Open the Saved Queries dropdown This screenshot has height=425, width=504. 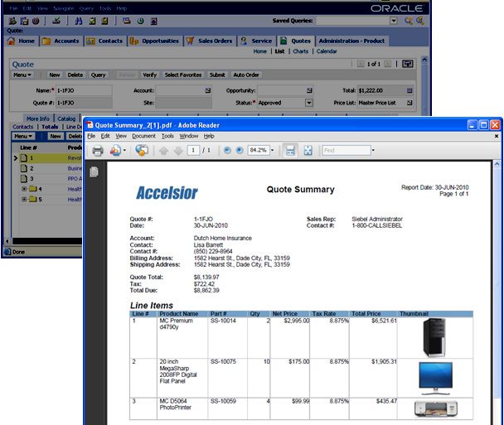[x=394, y=21]
